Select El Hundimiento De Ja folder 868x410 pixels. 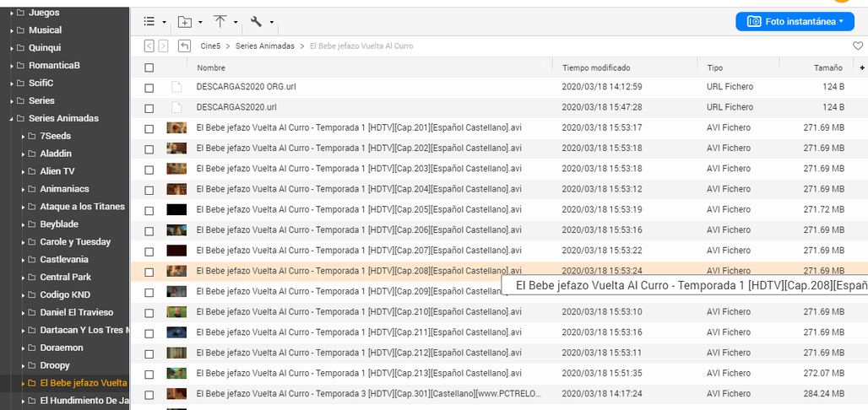pyautogui.click(x=84, y=400)
